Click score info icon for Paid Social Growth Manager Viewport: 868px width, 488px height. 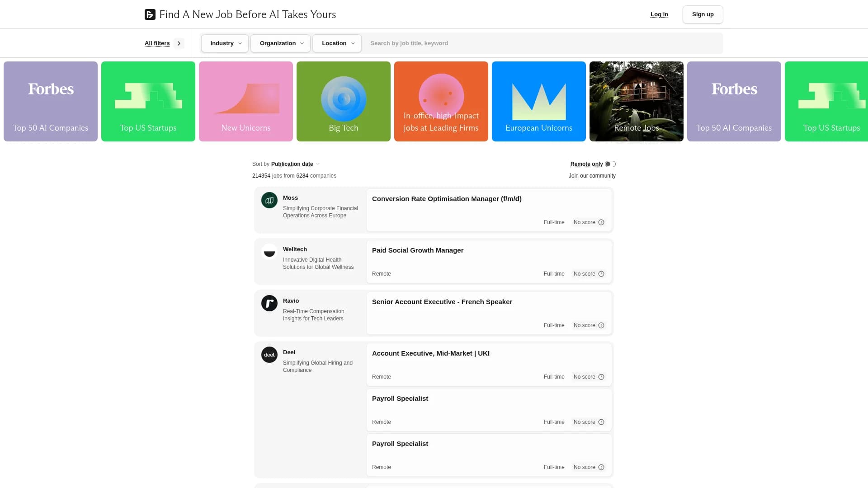601,274
